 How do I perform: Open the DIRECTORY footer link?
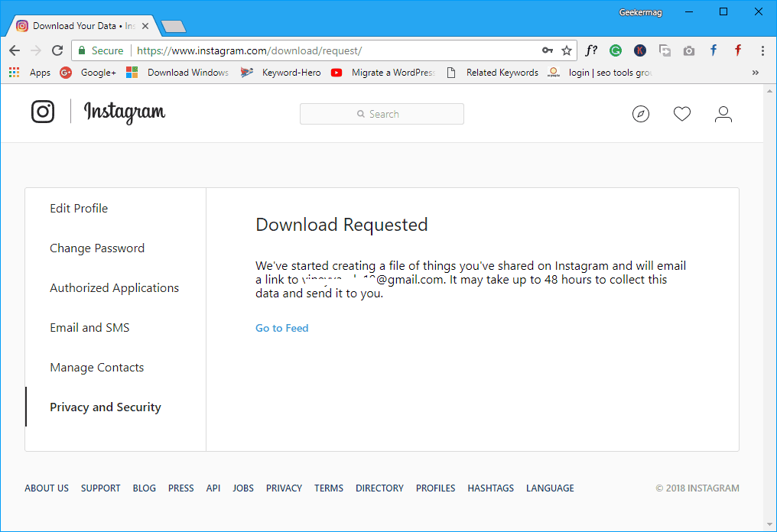coord(379,488)
